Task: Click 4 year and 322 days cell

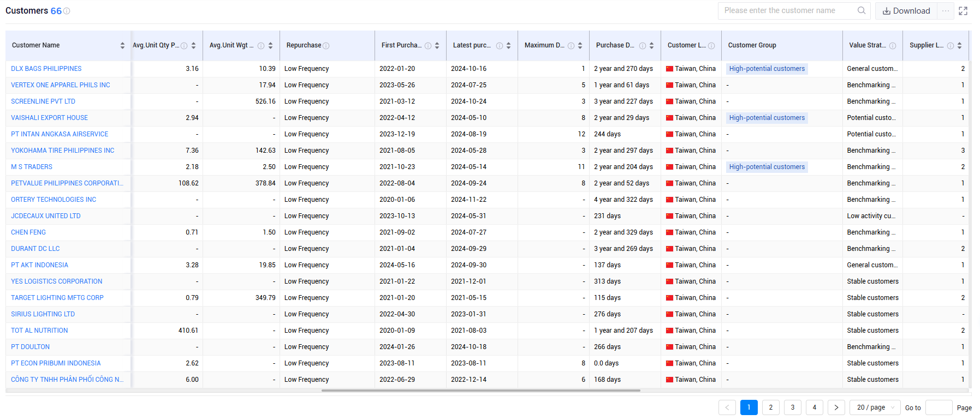Action: [623, 200]
